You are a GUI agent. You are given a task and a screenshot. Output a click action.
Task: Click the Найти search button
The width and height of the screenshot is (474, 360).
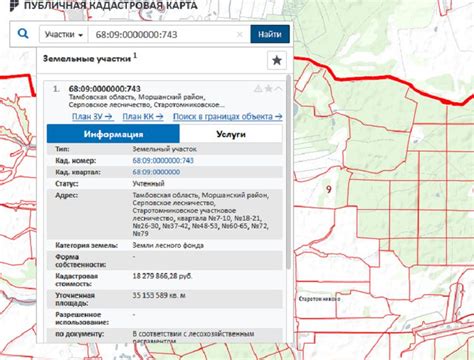[x=270, y=34]
